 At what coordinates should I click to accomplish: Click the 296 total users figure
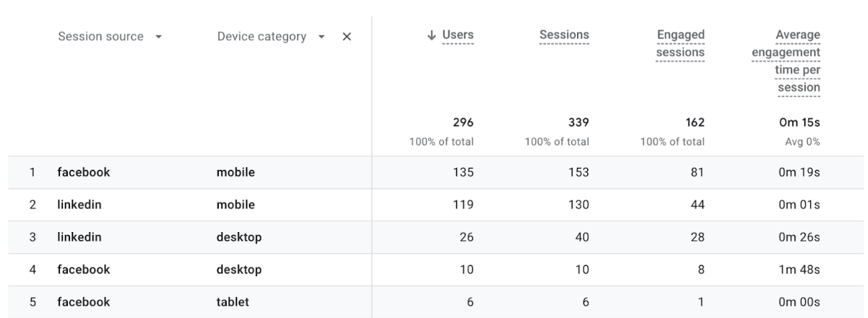[463, 123]
